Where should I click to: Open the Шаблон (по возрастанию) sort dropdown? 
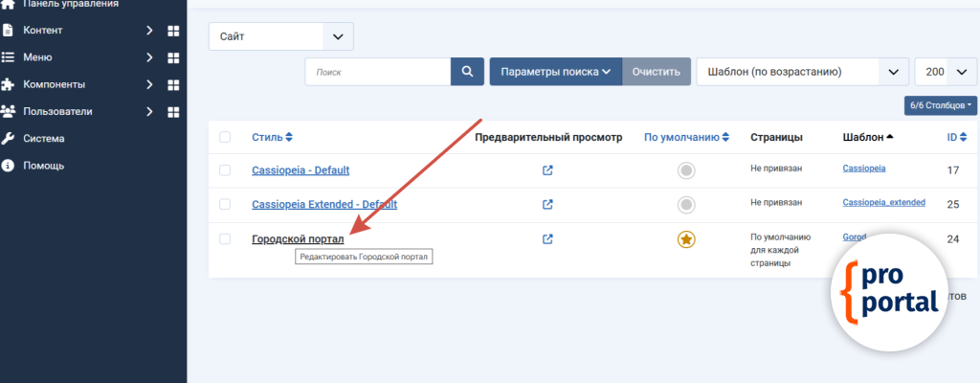pos(802,72)
